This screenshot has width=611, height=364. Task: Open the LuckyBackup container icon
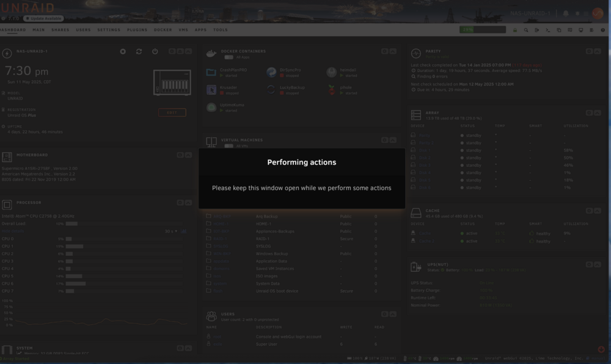pos(271,90)
